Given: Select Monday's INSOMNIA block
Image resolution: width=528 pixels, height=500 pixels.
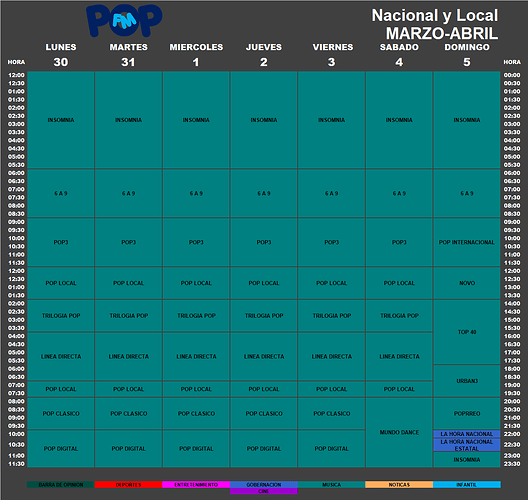Looking at the screenshot, I should point(61,120).
